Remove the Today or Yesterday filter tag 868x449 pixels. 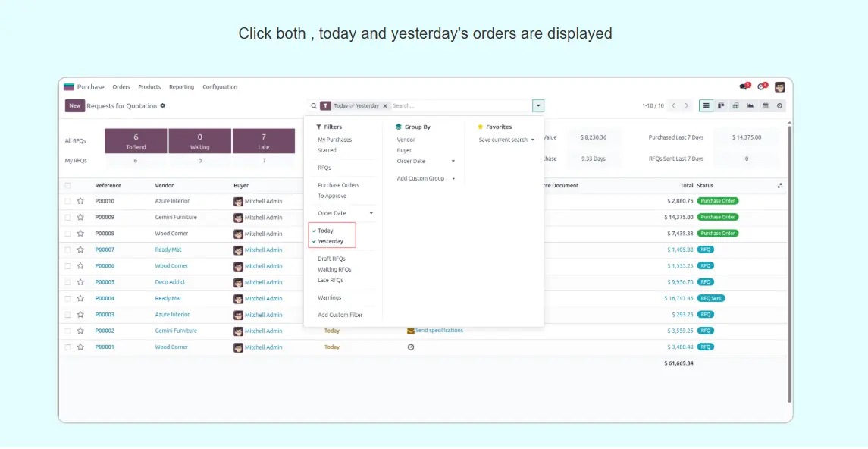pyautogui.click(x=385, y=106)
